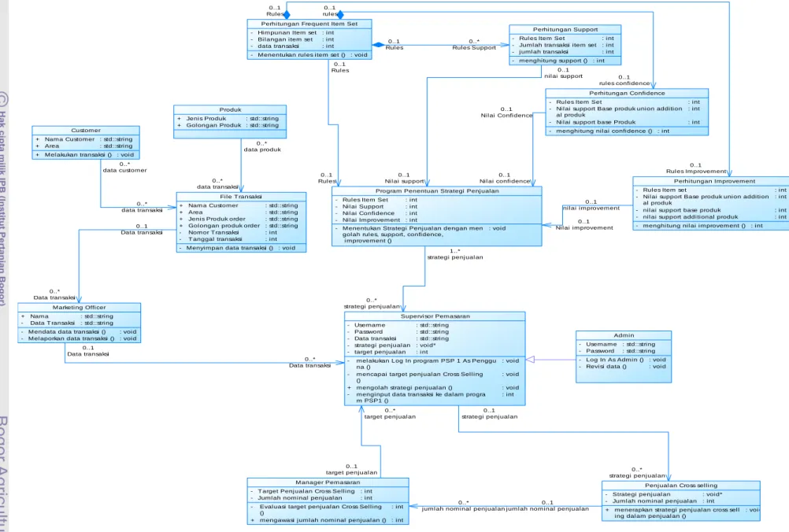The height and width of the screenshot is (532, 789).
Task: Click the Nilai Improvement attribute in Program Penentuan
Action: click(x=372, y=220)
